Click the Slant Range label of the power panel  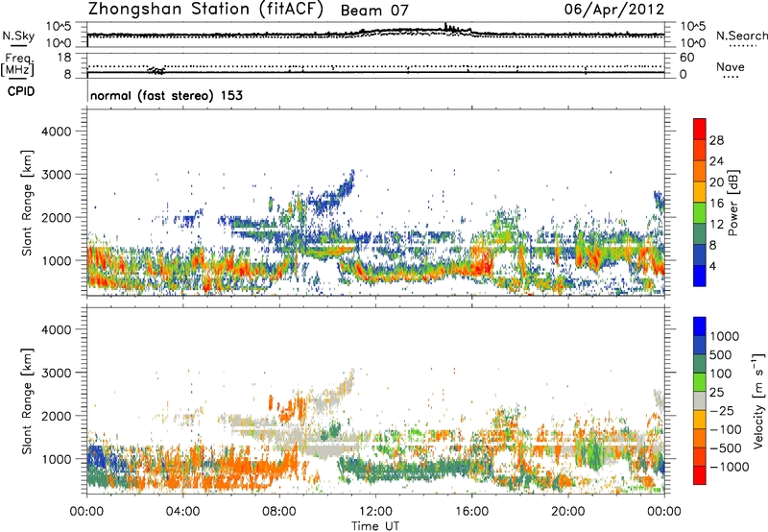[x=27, y=203]
